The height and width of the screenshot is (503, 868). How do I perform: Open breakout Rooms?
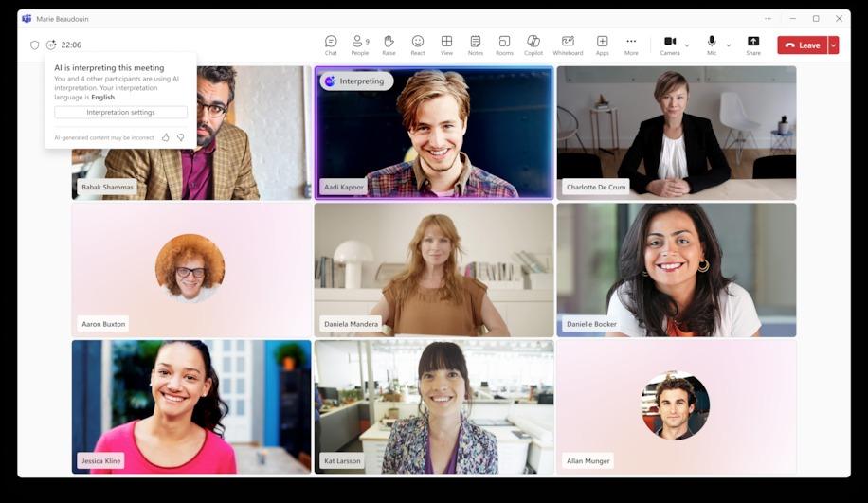(504, 45)
